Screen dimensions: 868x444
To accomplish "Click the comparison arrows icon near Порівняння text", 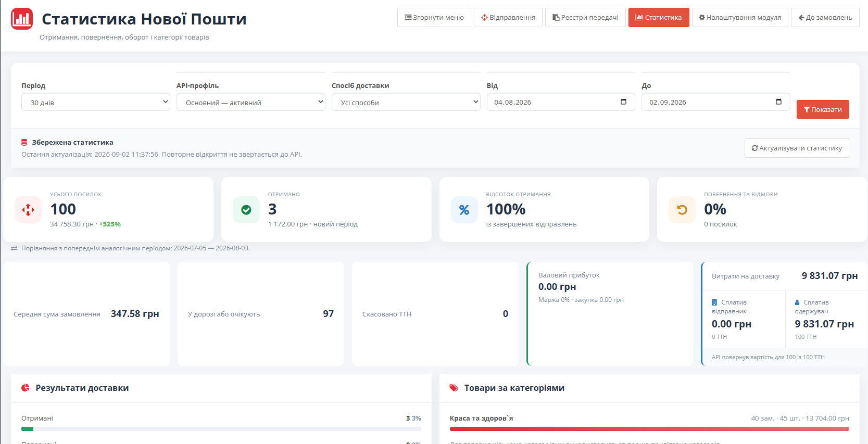I will (14, 248).
